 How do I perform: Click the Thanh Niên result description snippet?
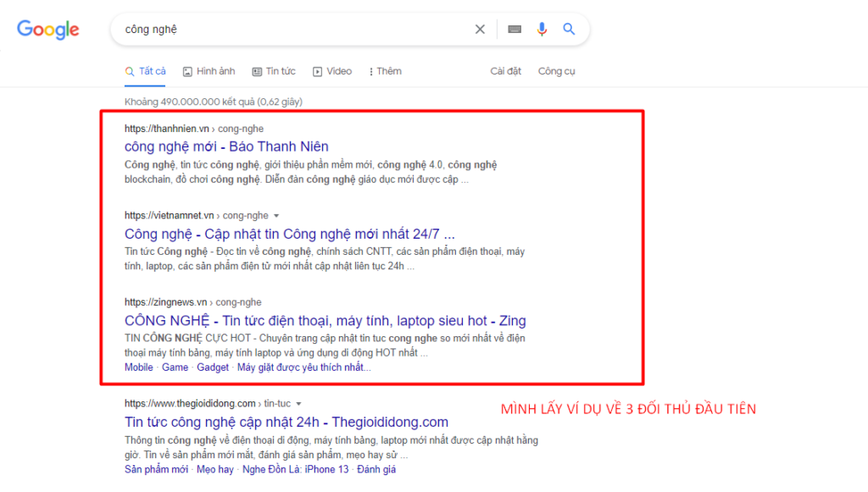tap(310, 172)
